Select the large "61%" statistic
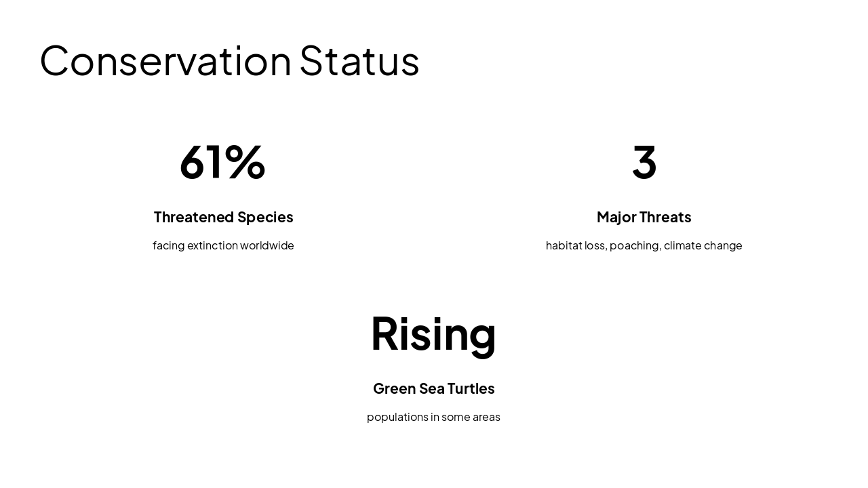 [x=222, y=162]
